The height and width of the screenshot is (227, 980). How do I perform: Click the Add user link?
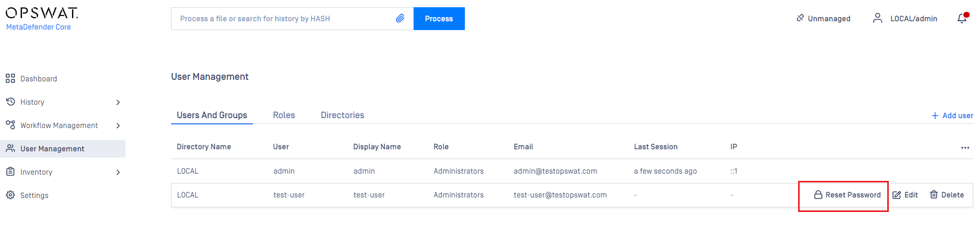point(952,116)
